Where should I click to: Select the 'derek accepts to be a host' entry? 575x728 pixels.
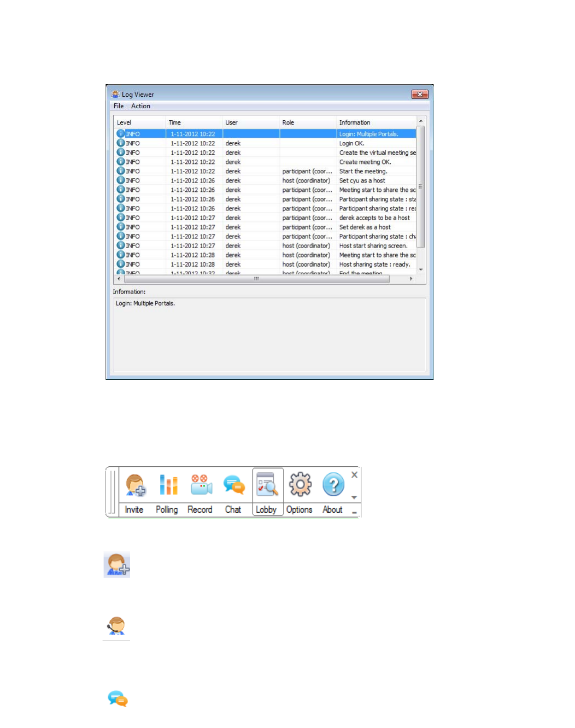(265, 218)
